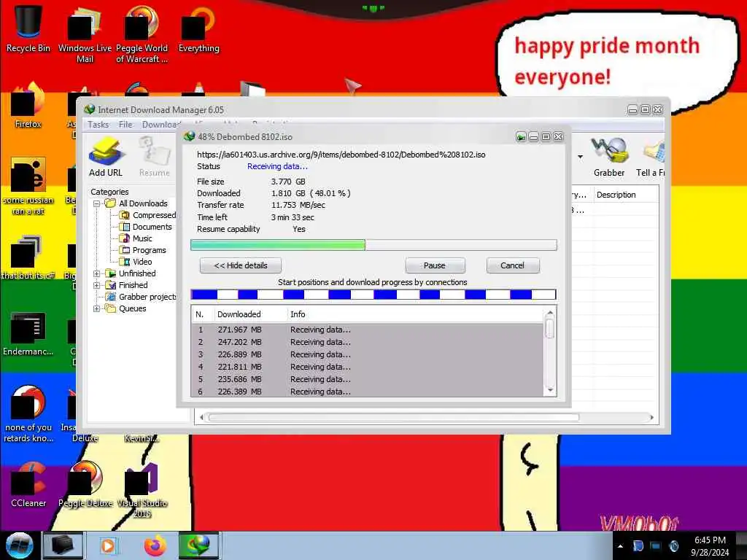This screenshot has width=747, height=560.
Task: Click the green icon button in download dialog title bar
Action: click(521, 137)
